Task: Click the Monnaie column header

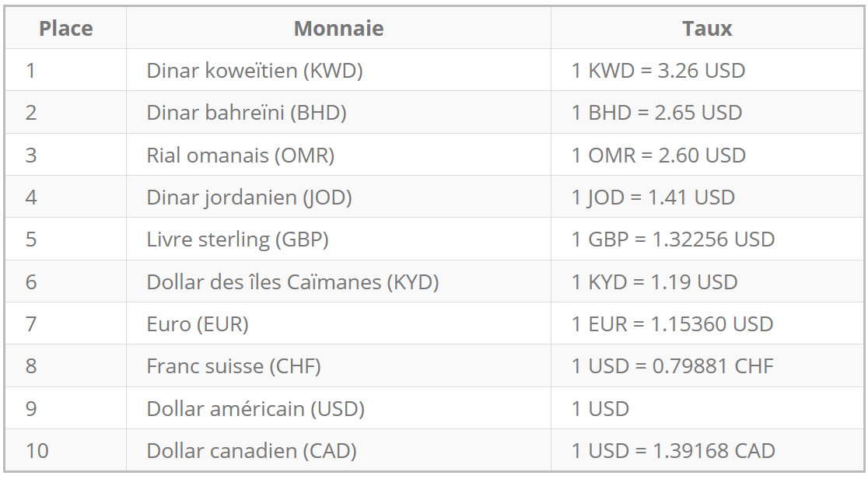Action: click(x=338, y=29)
